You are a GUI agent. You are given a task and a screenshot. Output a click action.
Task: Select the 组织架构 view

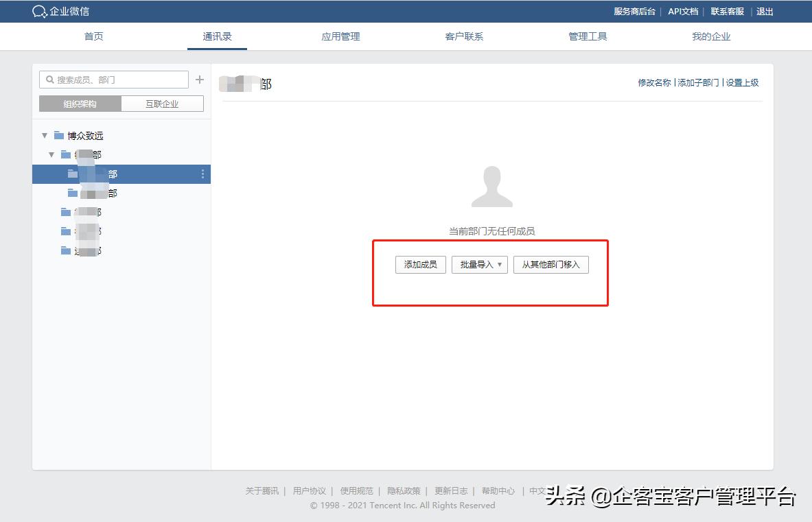[80, 103]
